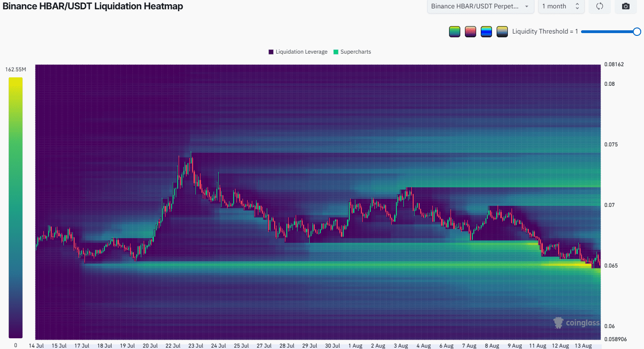Click the 0.065 price axis label
644x349 pixels.
click(611, 266)
